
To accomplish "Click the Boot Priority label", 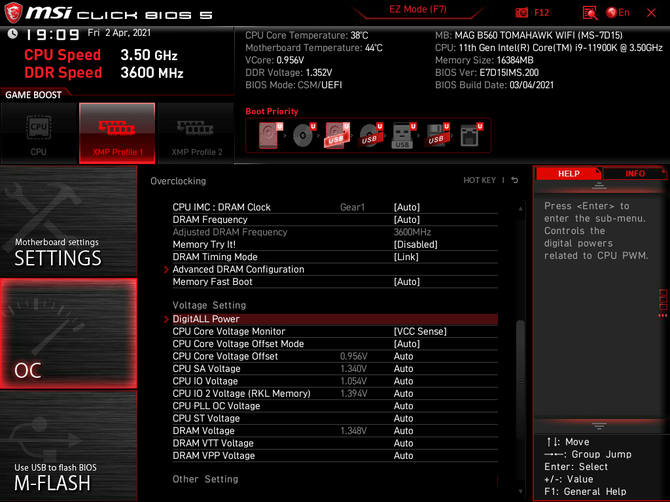I will (272, 111).
